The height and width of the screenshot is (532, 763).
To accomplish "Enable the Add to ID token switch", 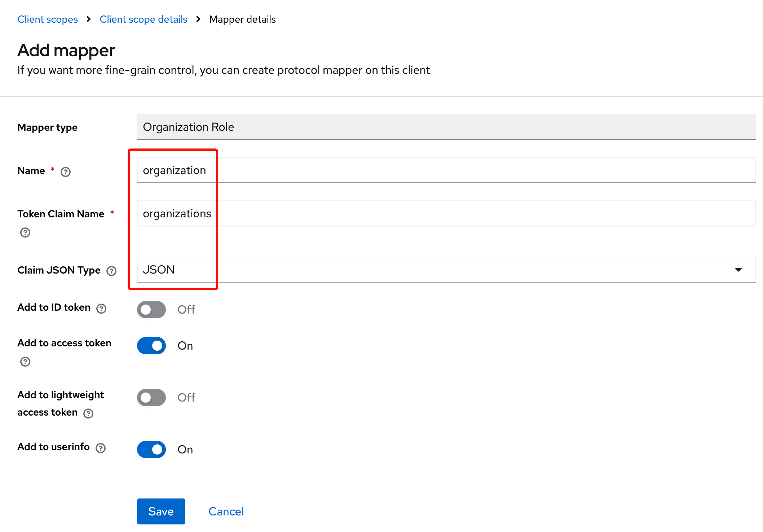I will coord(151,310).
